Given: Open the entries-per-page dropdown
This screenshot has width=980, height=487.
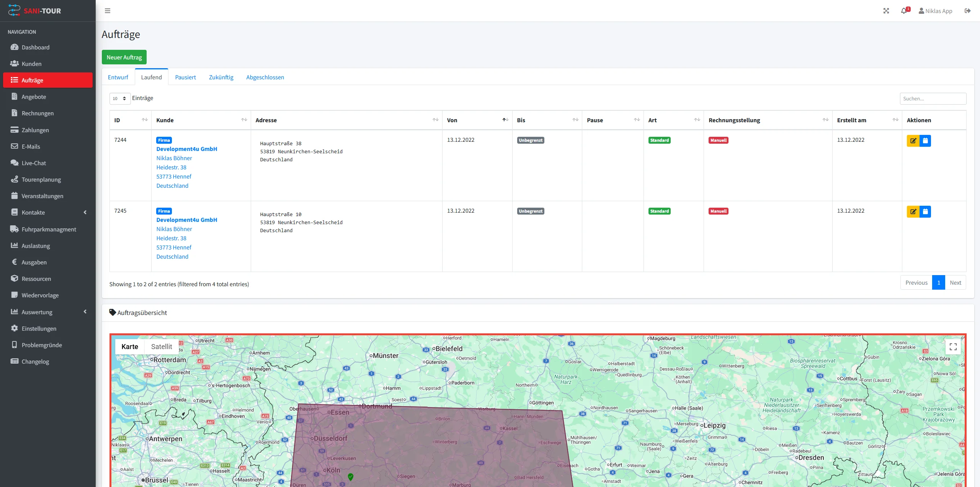Looking at the screenshot, I should [x=120, y=98].
